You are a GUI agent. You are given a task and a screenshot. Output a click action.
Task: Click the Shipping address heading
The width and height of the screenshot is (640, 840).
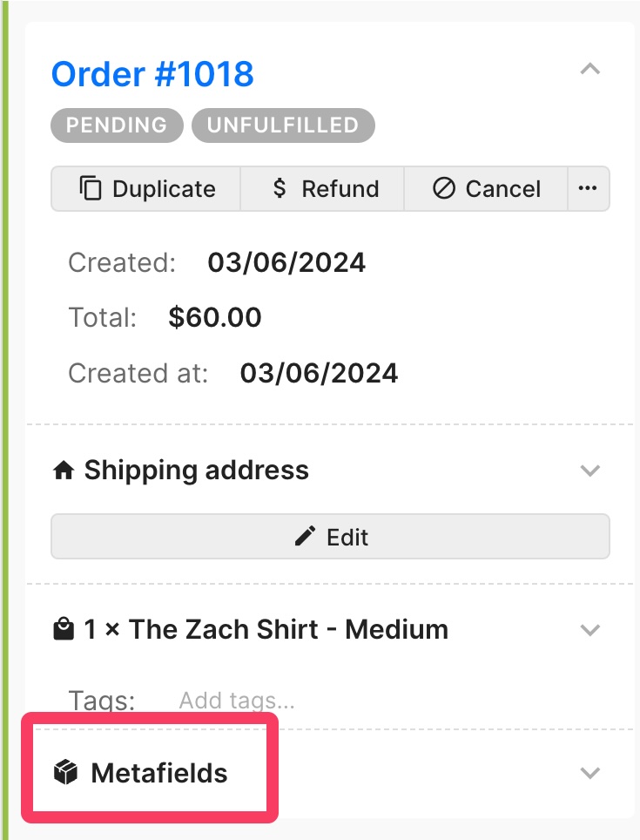click(x=197, y=471)
